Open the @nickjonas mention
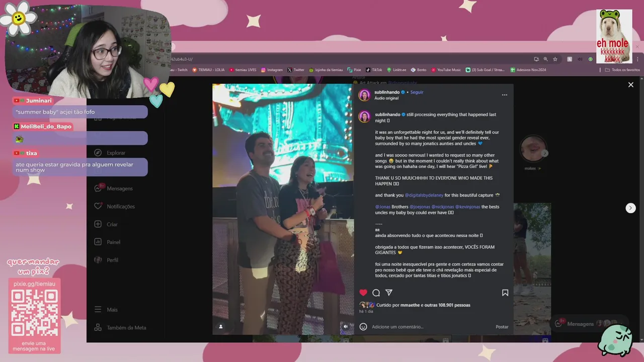This screenshot has height=362, width=644. [x=443, y=207]
